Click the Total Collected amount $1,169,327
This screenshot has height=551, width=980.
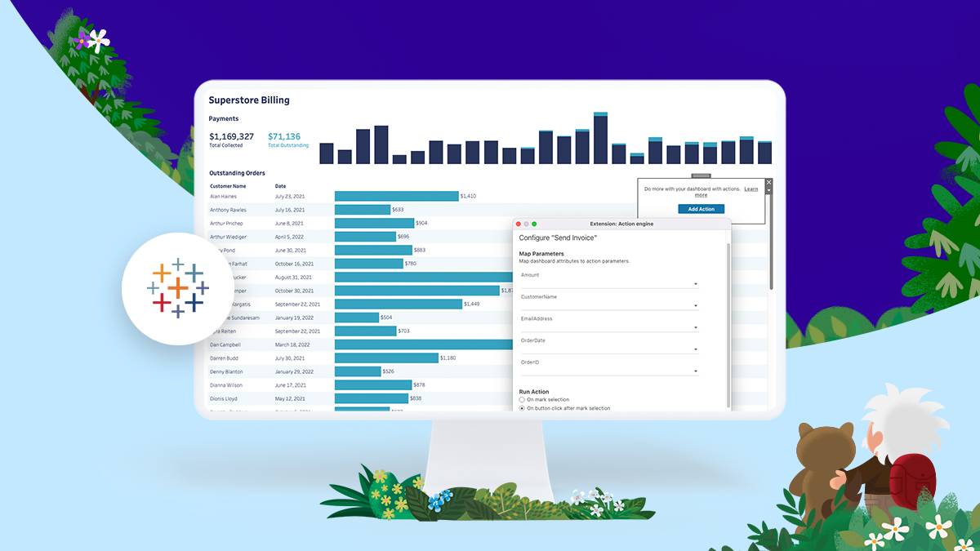click(231, 136)
